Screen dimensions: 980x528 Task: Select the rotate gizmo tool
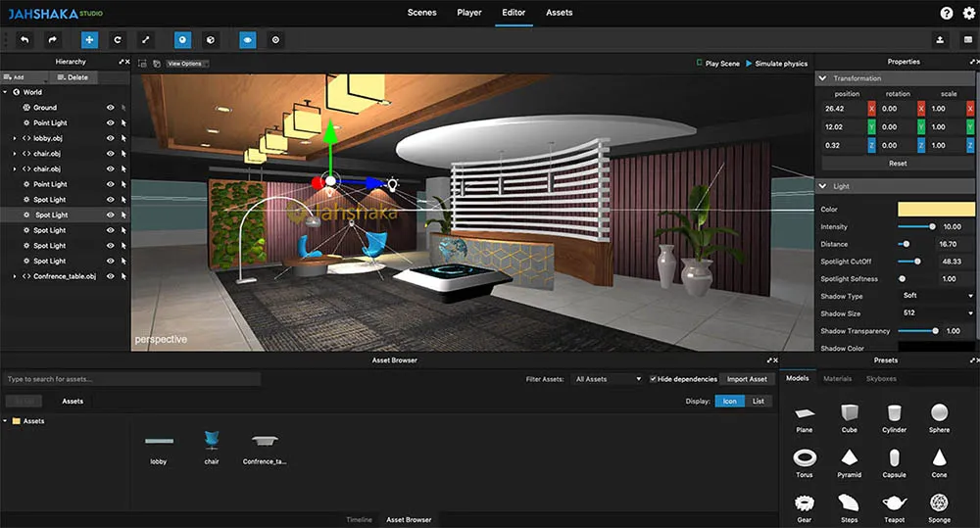pyautogui.click(x=118, y=40)
